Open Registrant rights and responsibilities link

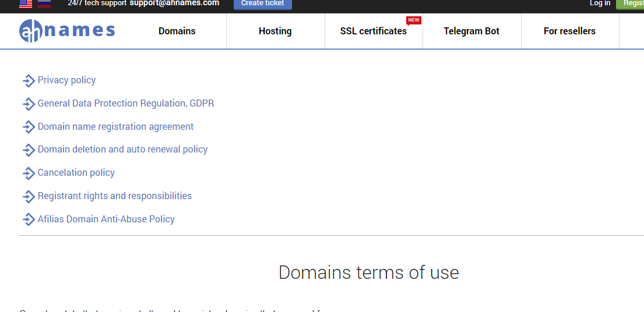pyautogui.click(x=115, y=196)
